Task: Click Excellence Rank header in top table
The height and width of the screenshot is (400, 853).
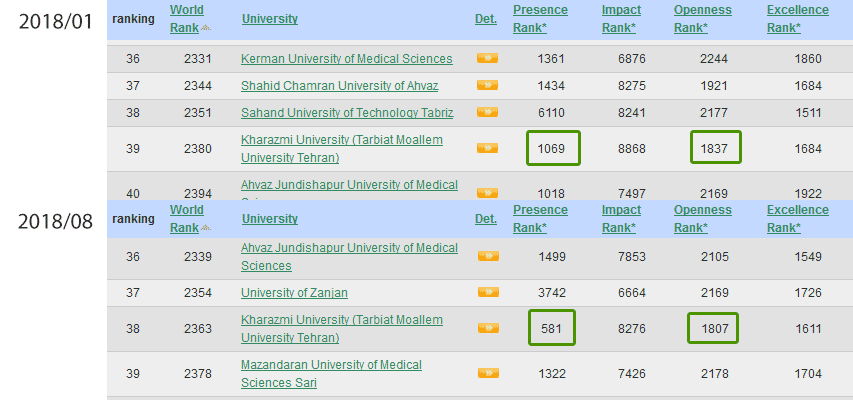Action: tap(798, 19)
